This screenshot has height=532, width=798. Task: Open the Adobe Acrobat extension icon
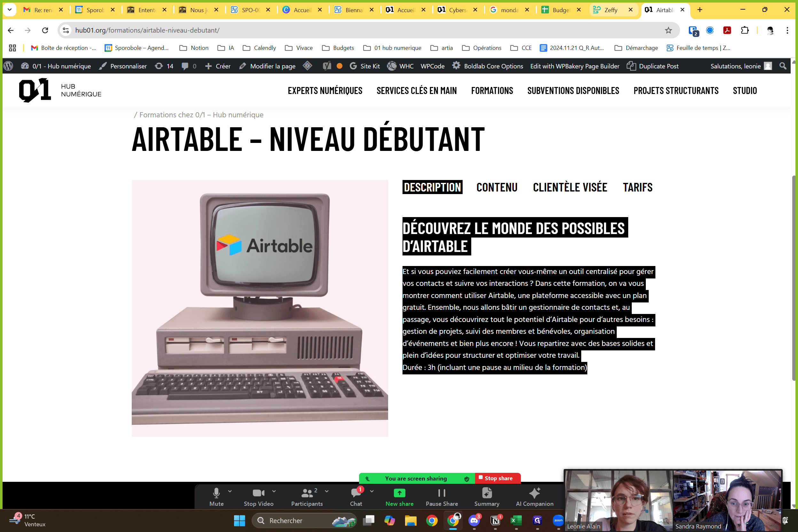tap(727, 30)
